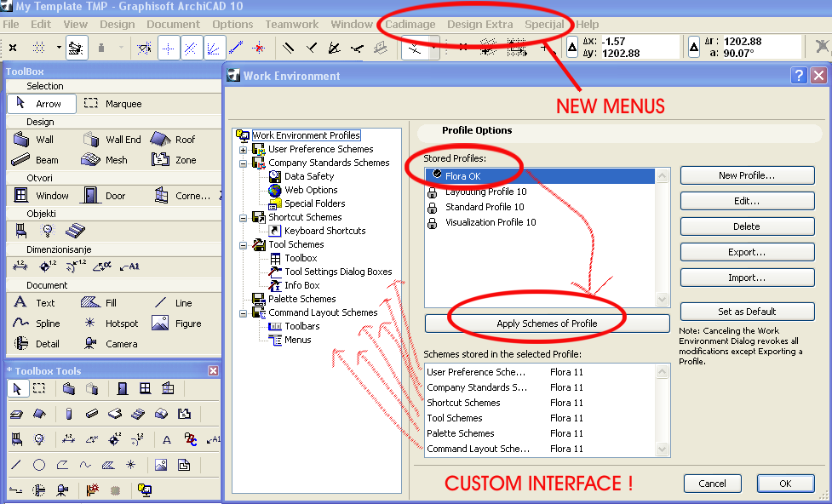
Task: Select the Detail tool
Action: 36,343
